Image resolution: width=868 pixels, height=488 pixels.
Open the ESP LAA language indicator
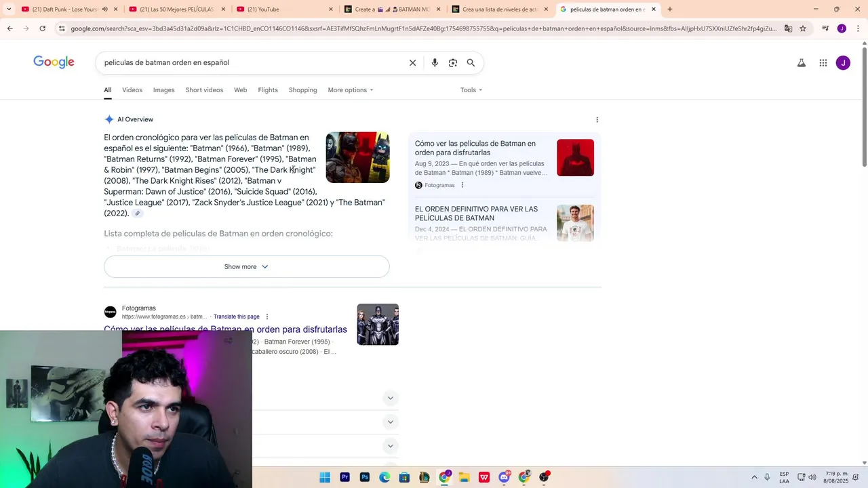pyautogui.click(x=784, y=477)
